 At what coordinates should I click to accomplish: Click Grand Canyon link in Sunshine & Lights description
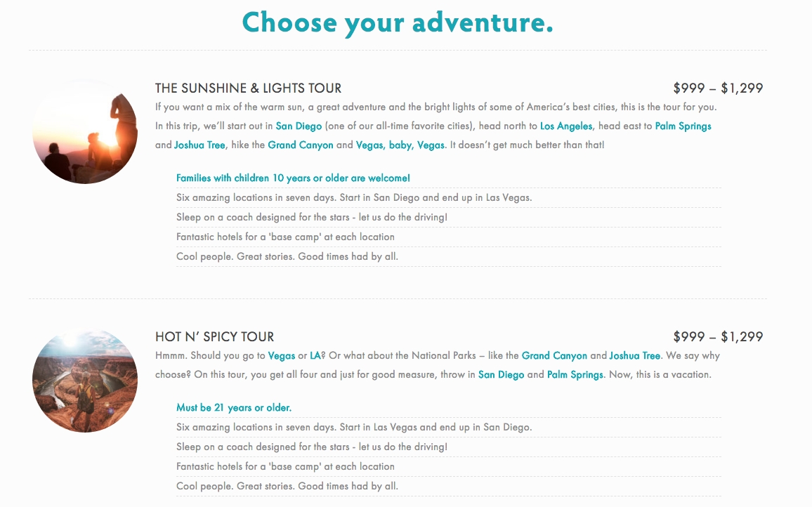(x=301, y=145)
